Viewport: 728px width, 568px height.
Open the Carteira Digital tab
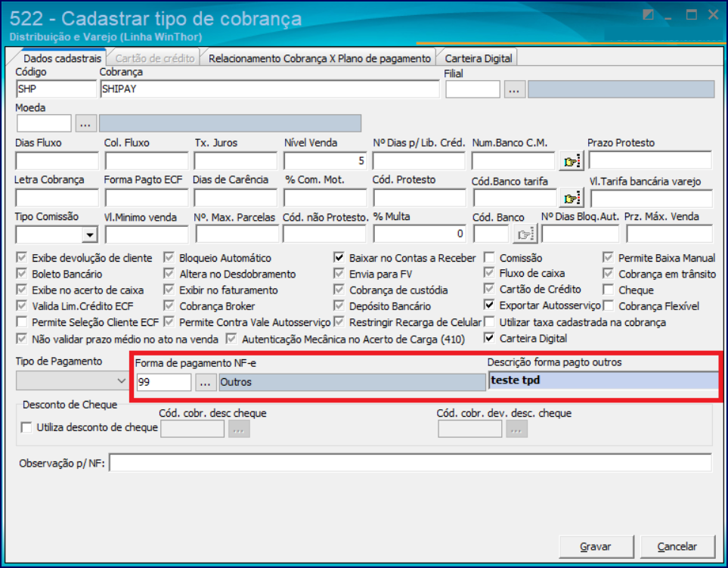click(x=479, y=58)
